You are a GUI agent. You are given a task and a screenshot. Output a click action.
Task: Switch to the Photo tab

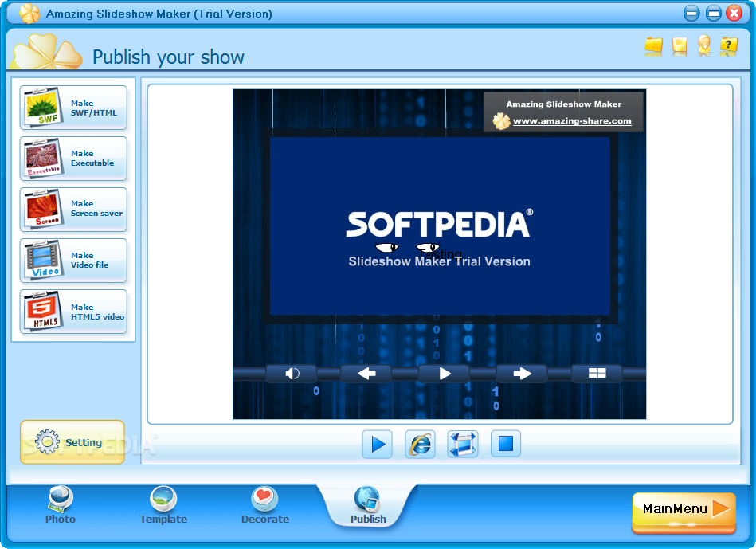pos(61,506)
